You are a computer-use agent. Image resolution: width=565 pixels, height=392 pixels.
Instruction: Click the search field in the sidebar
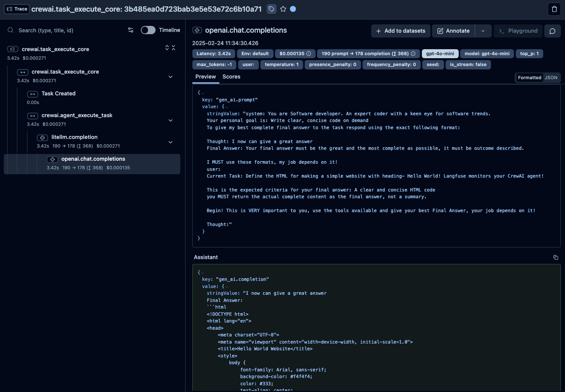(x=56, y=30)
